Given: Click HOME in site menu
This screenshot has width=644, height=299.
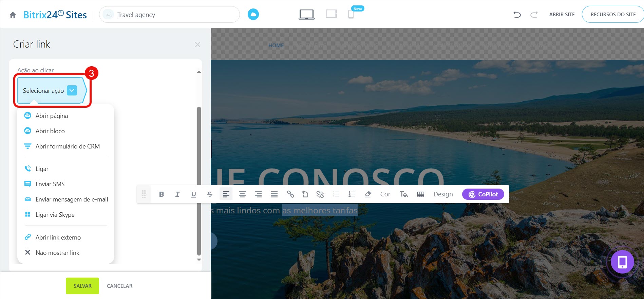Looking at the screenshot, I should (276, 46).
